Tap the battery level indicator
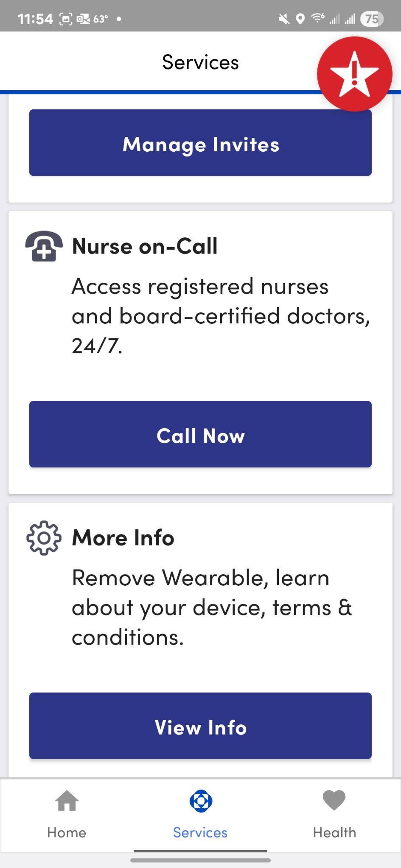The image size is (401, 868). coord(372,19)
